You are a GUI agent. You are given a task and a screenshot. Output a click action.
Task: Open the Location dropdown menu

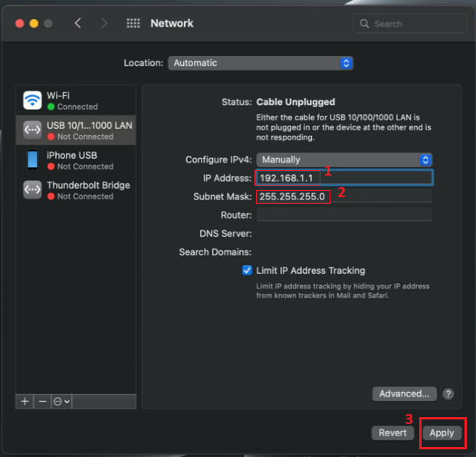pos(260,63)
